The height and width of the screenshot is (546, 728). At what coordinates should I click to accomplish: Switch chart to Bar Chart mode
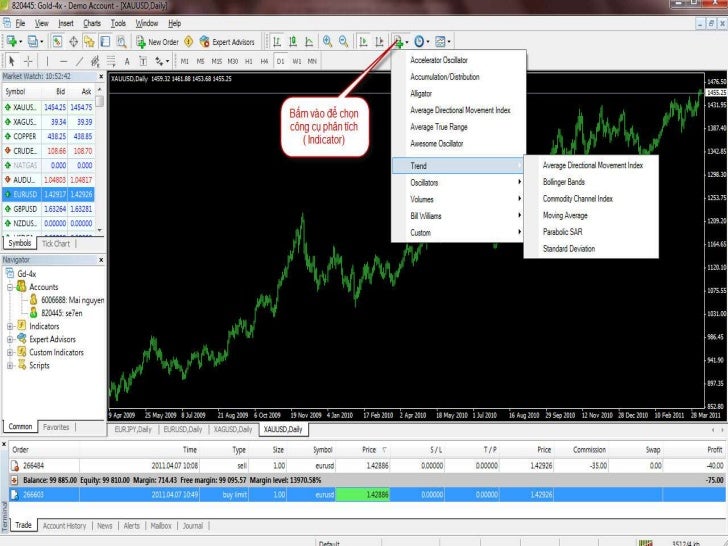pos(277,42)
